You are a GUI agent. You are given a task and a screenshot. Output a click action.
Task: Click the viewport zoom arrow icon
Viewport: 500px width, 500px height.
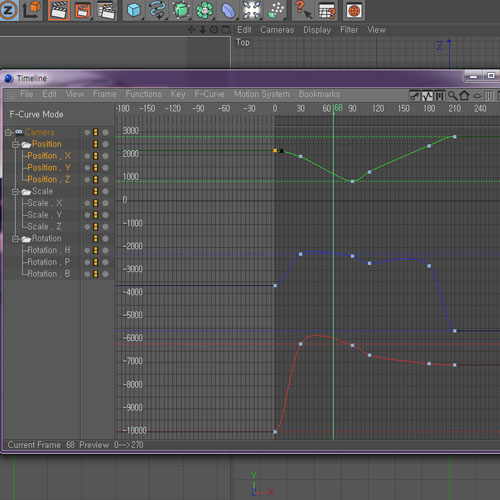[x=203, y=30]
